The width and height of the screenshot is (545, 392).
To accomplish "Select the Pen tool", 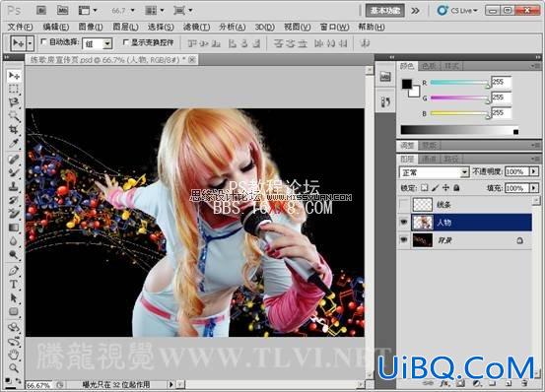I will pyautogui.click(x=14, y=271).
